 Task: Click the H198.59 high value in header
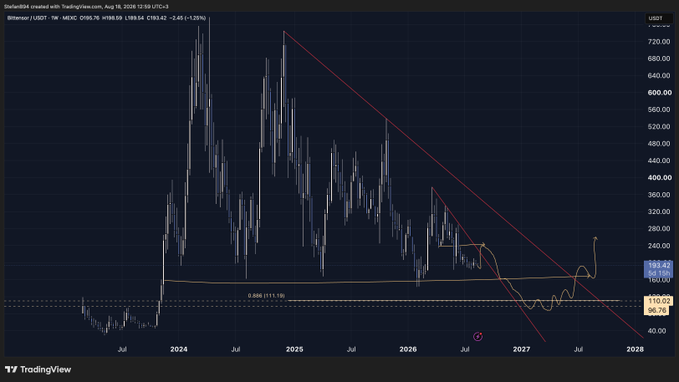coord(112,18)
